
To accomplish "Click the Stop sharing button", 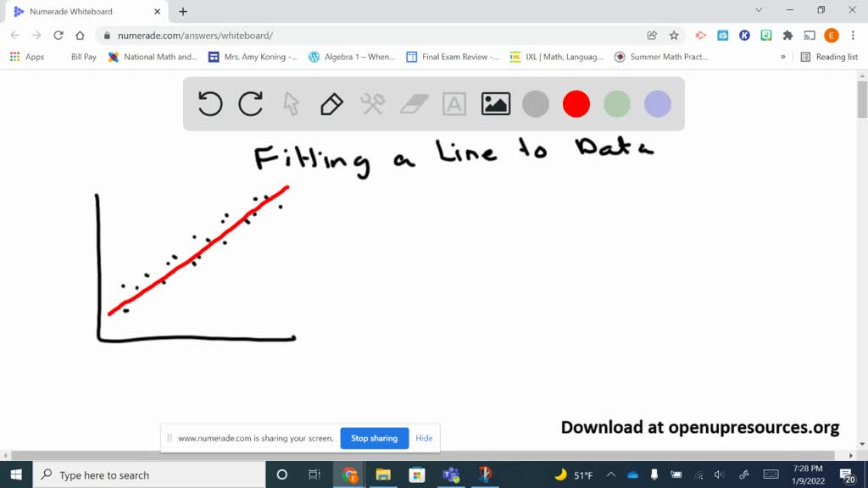I will click(x=374, y=438).
